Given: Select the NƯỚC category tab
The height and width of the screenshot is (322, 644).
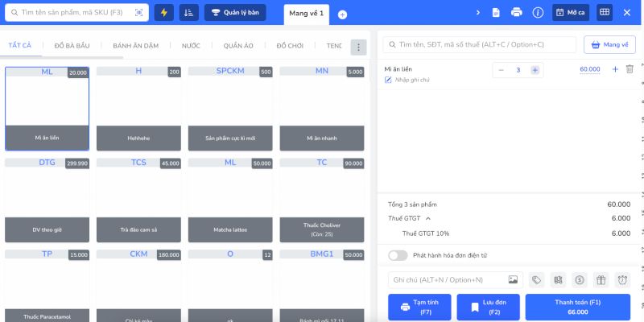Looking at the screenshot, I should tap(191, 46).
